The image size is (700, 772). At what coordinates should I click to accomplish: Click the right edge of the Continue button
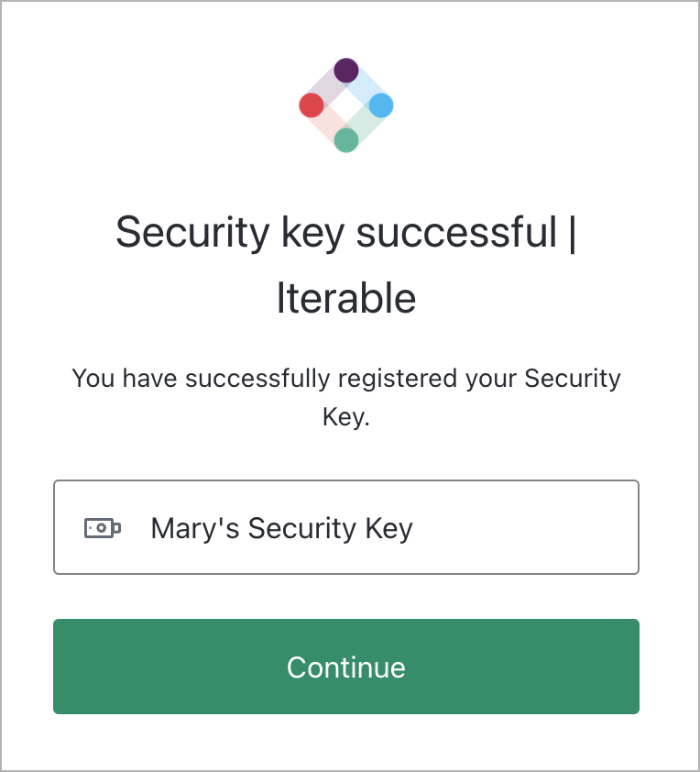623,667
